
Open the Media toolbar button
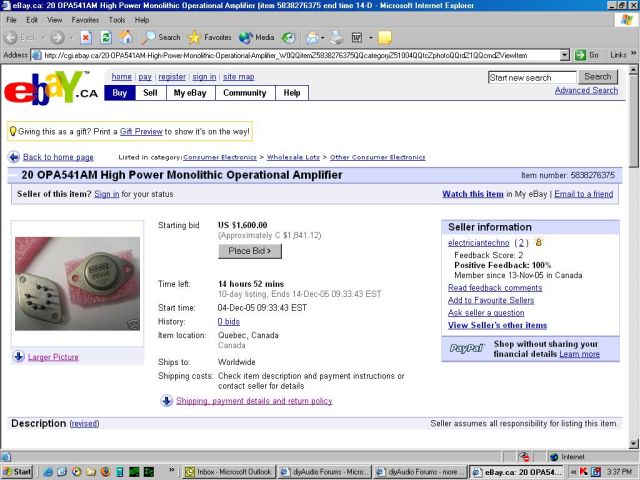pyautogui.click(x=256, y=38)
